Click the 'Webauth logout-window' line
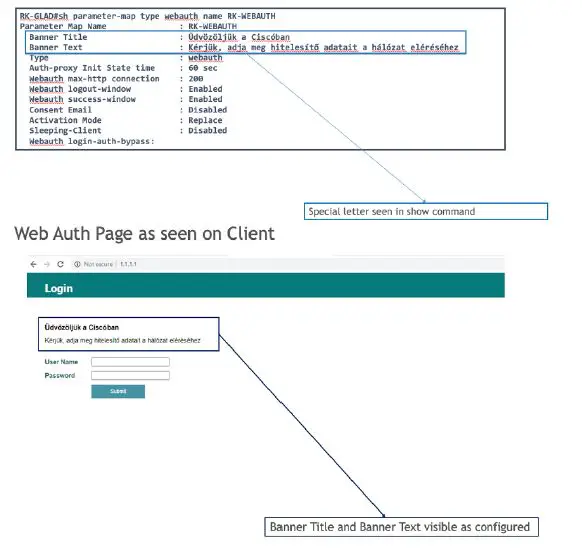 pyautogui.click(x=126, y=89)
